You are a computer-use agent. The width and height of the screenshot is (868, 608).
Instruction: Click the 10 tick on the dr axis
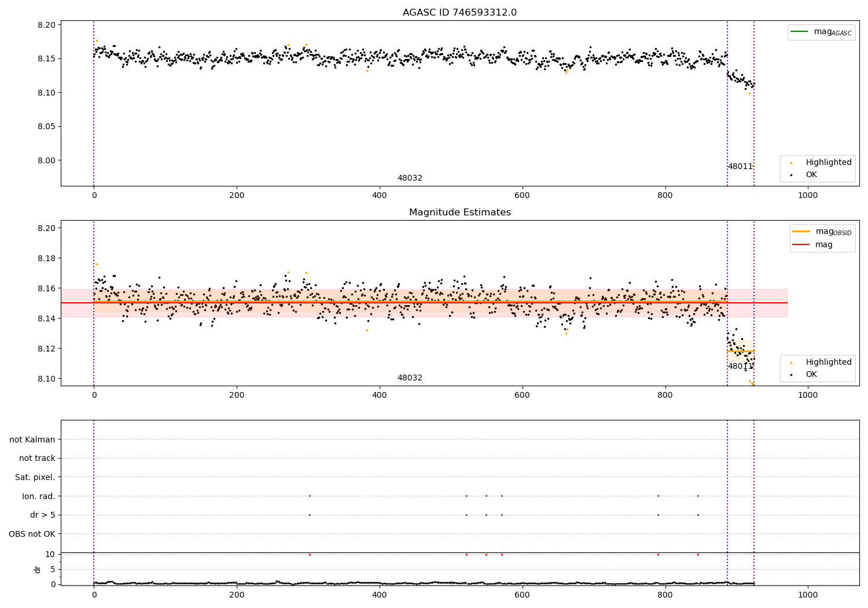50,555
